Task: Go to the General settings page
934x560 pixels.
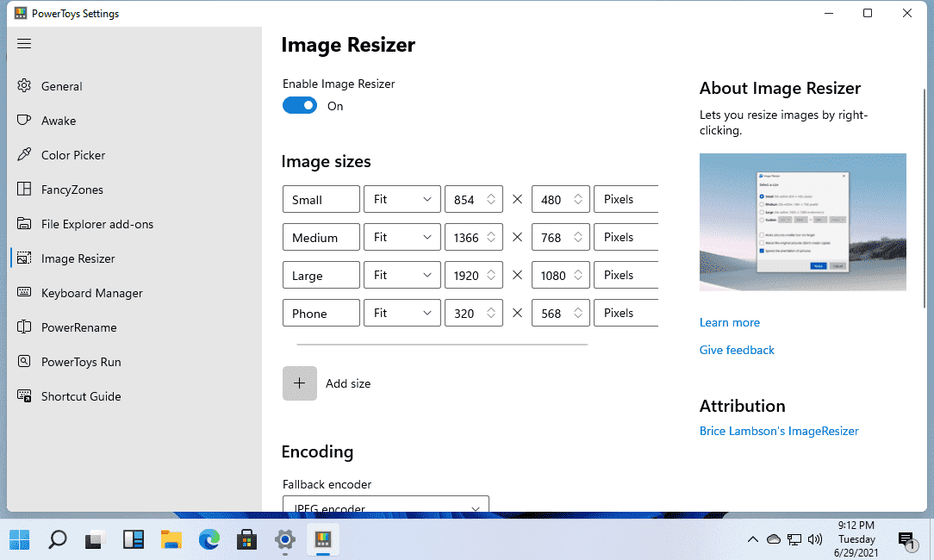Action: (x=136, y=86)
